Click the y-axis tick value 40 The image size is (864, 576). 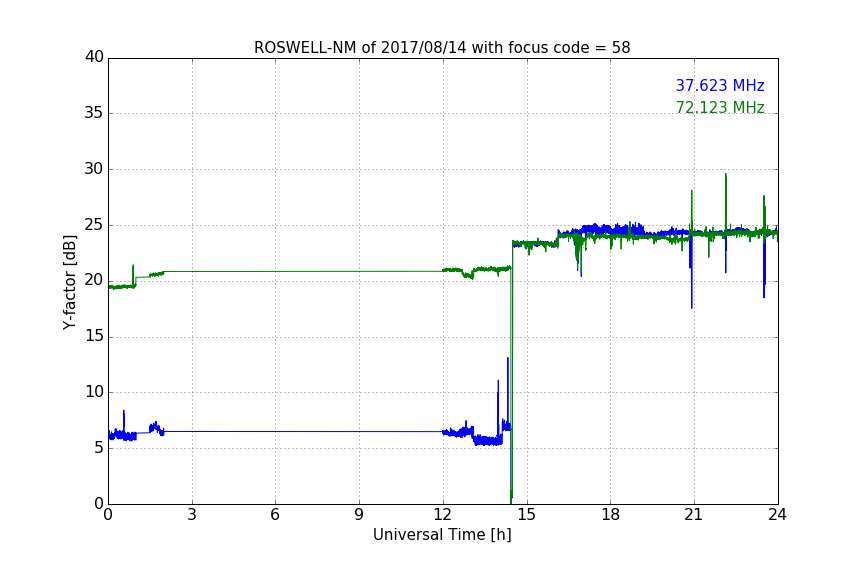coord(94,57)
